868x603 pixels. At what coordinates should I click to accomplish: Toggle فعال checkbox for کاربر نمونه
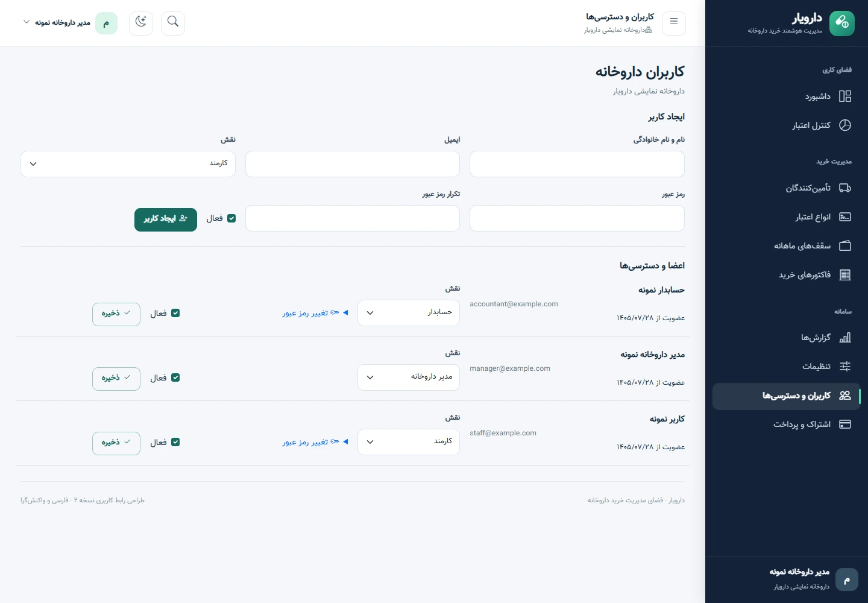pos(175,442)
